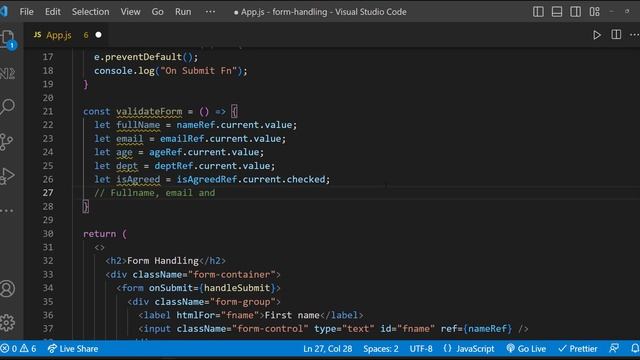640x360 pixels.
Task: Click "Form Handling" heading text
Action: pyautogui.click(x=163, y=261)
